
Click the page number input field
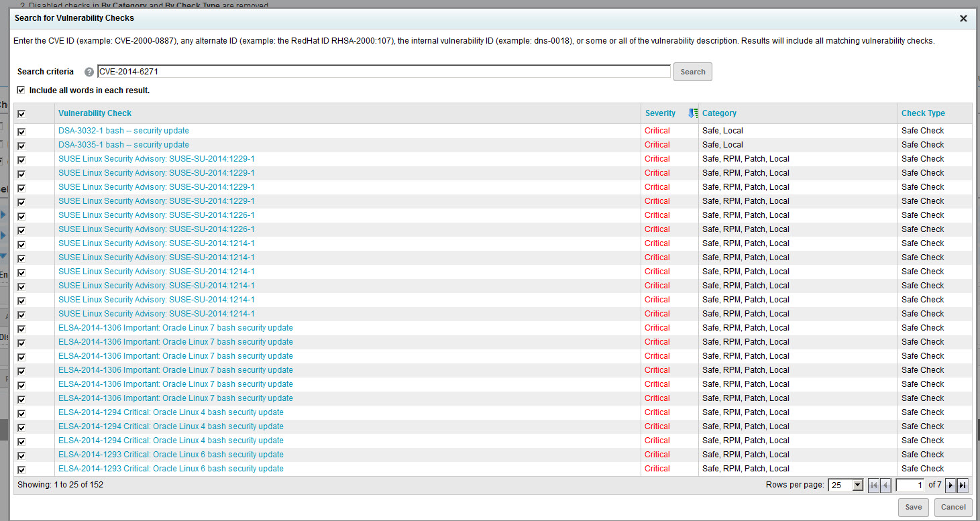pyautogui.click(x=910, y=485)
